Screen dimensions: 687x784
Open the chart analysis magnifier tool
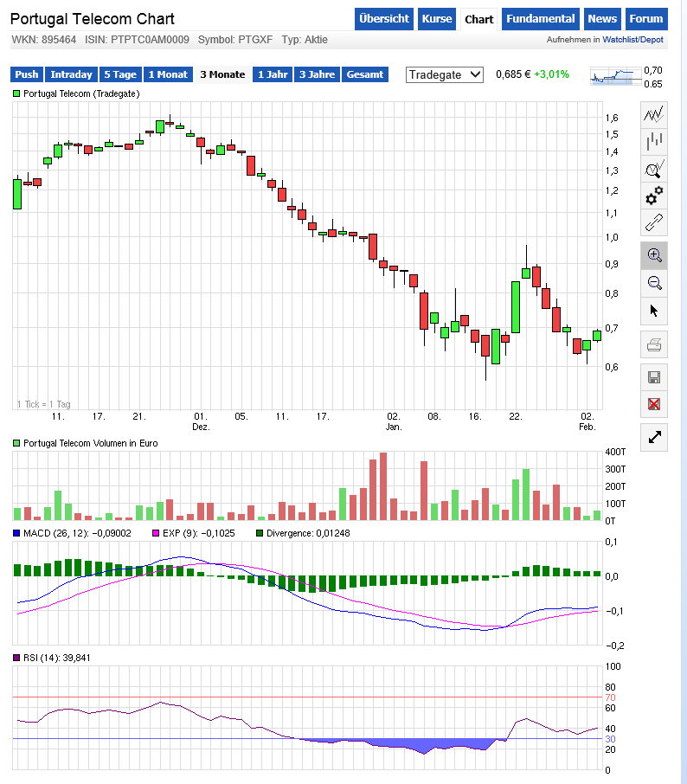(x=654, y=169)
